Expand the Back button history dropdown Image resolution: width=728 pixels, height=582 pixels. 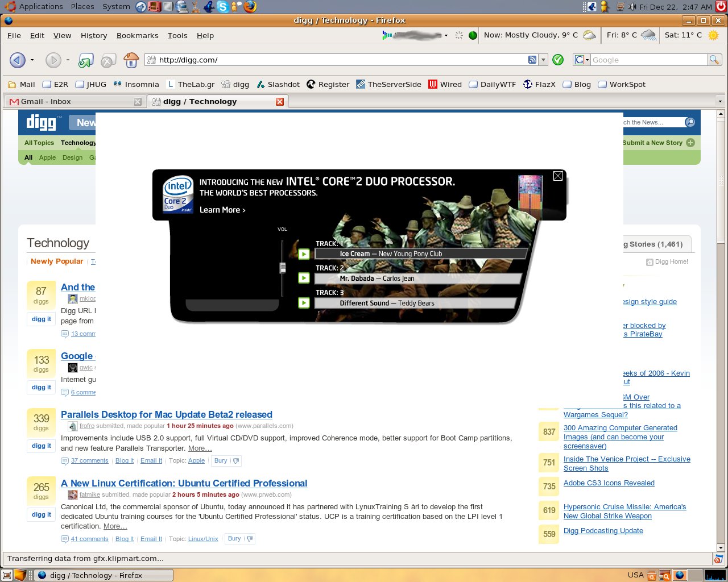pyautogui.click(x=32, y=60)
